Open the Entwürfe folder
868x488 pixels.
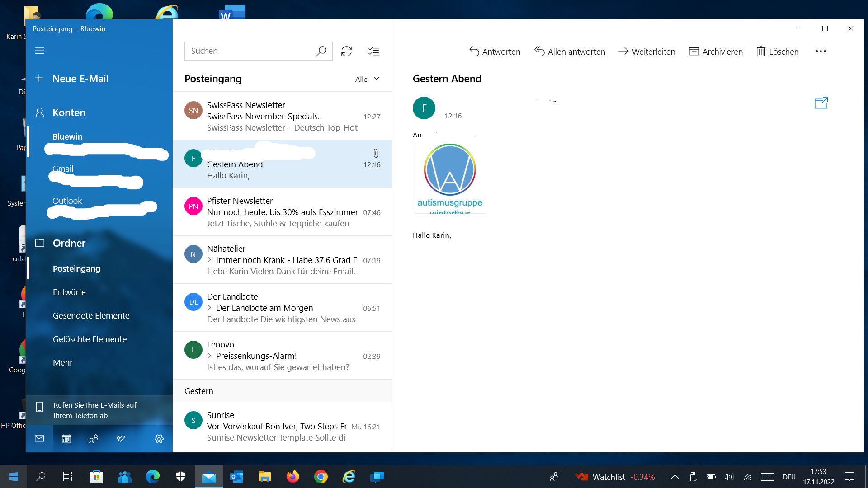(69, 292)
